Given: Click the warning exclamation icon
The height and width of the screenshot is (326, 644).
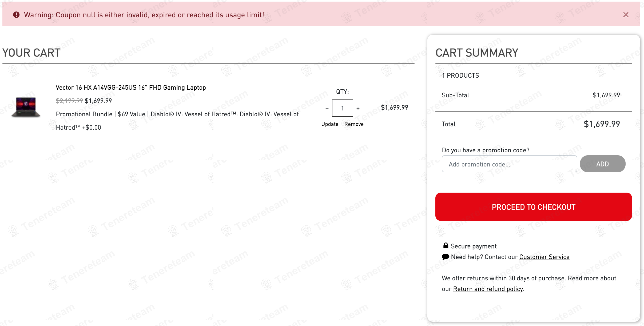Looking at the screenshot, I should pyautogui.click(x=16, y=15).
